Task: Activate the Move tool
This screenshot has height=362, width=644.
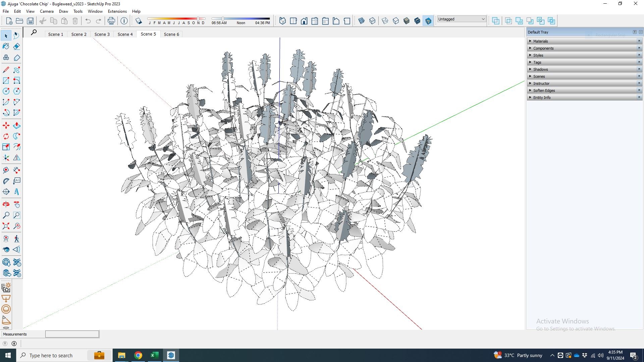Action: [x=6, y=125]
